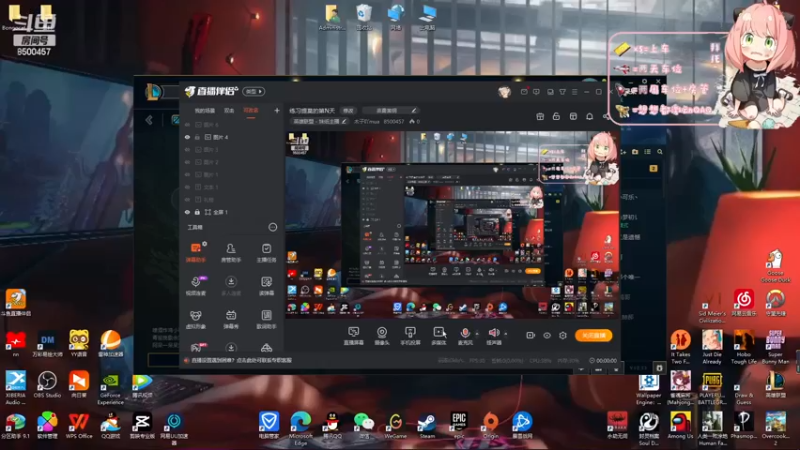The width and height of the screenshot is (800, 450).
Task: Open the 弹幕秀 tool
Action: coord(231,319)
